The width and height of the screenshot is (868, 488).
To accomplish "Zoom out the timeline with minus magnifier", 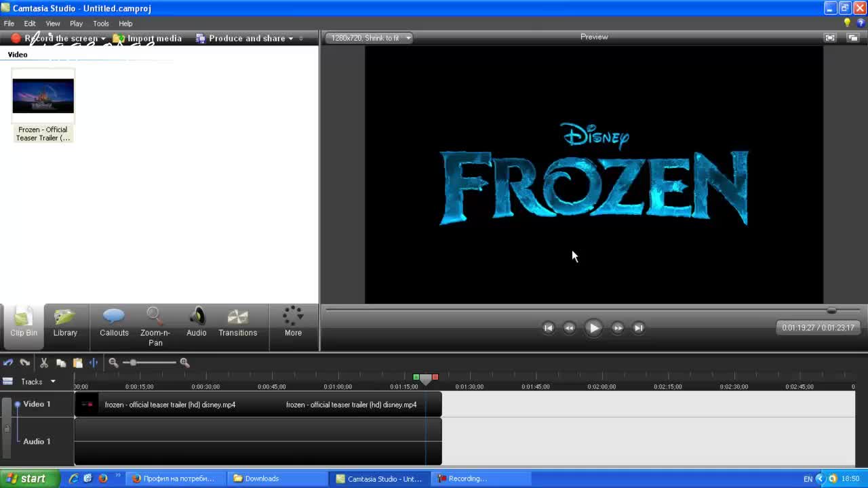I will [113, 363].
